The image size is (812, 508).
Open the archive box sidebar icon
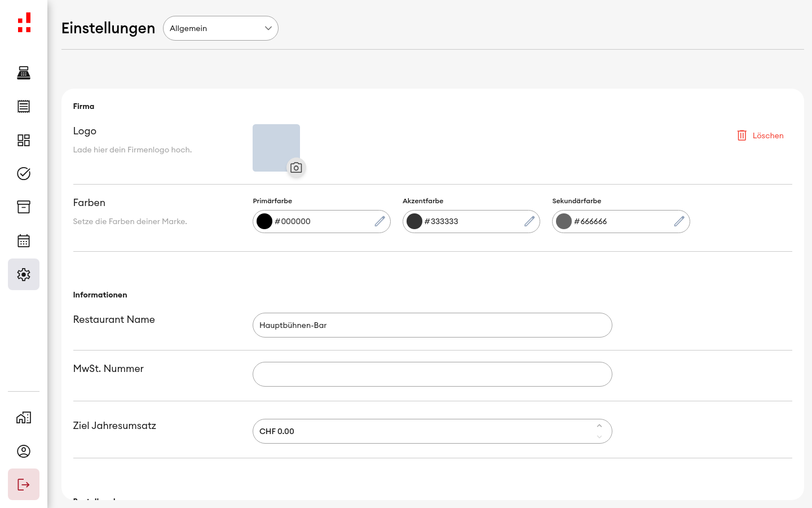[x=24, y=207]
